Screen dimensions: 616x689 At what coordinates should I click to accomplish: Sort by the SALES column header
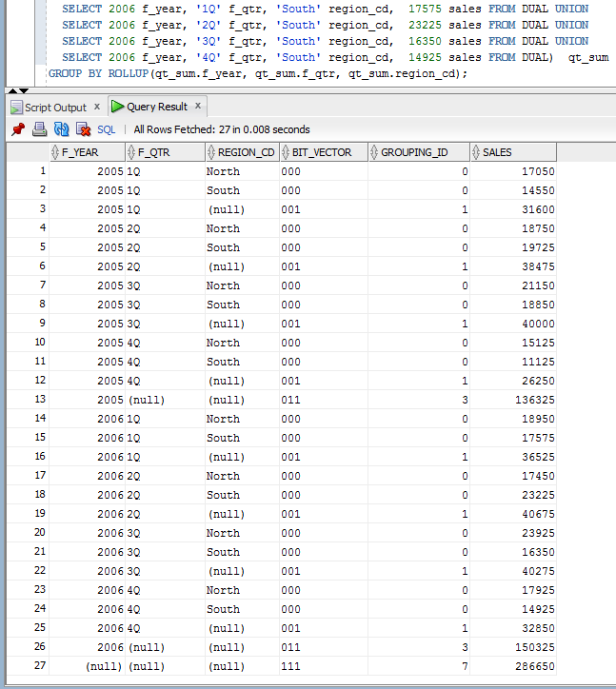click(513, 152)
